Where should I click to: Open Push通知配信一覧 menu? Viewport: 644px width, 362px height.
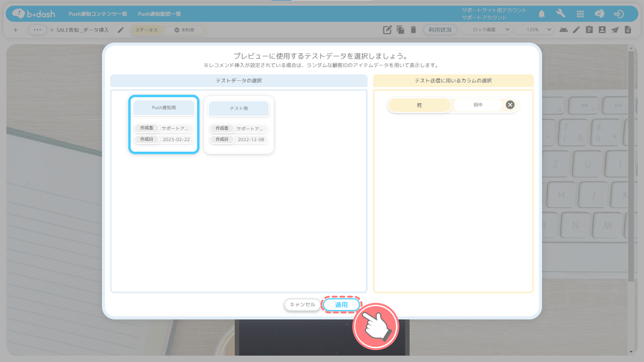(159, 14)
